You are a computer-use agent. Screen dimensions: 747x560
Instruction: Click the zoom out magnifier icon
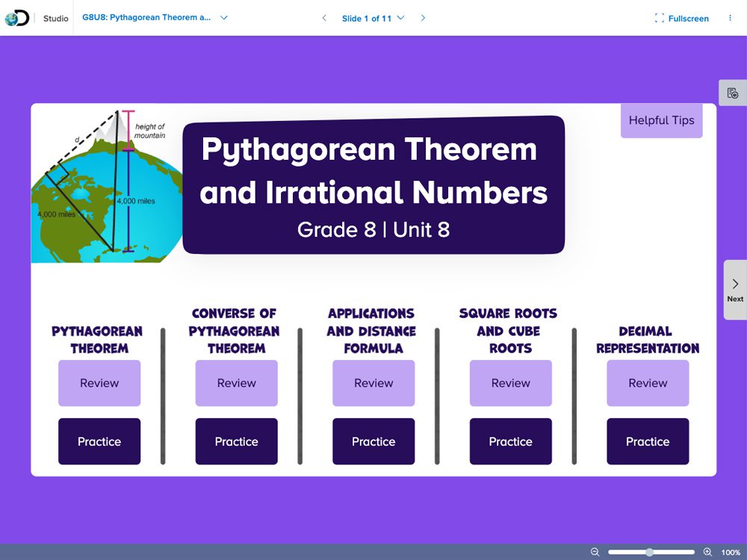pos(595,552)
